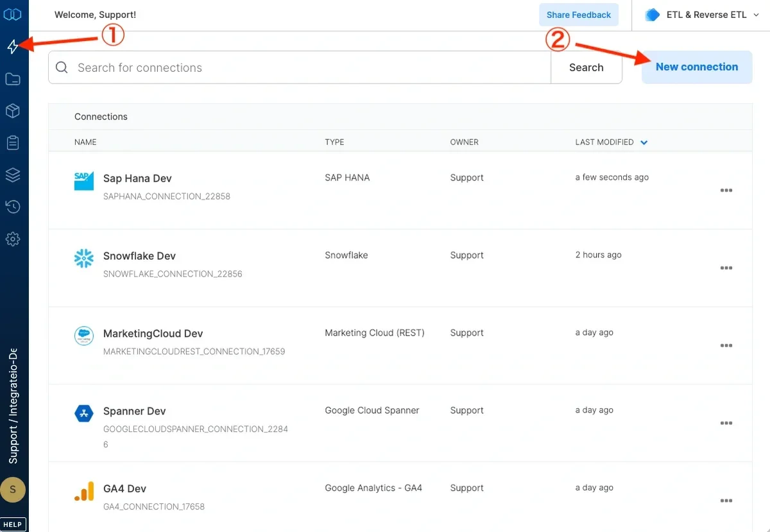Viewport: 770px width, 532px height.
Task: Sort by TYPE column header
Action: point(334,142)
